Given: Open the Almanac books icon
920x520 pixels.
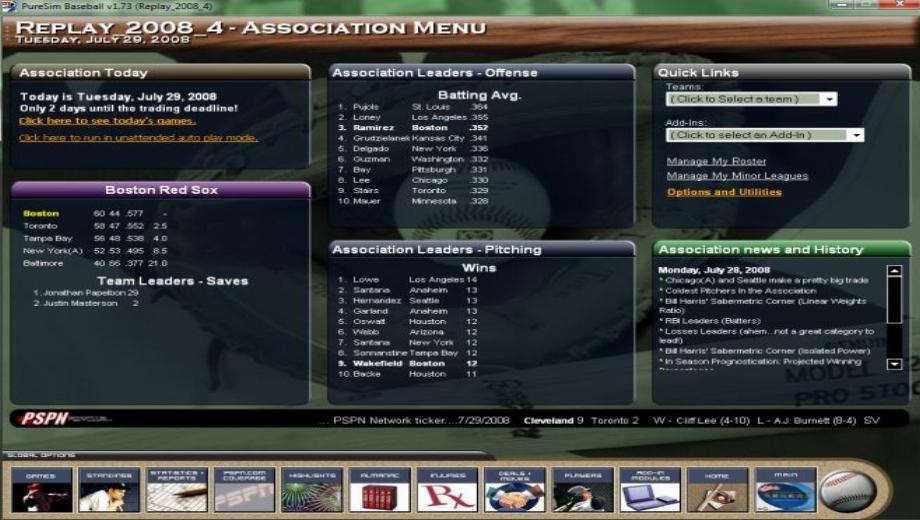Looking at the screenshot, I should tap(380, 489).
